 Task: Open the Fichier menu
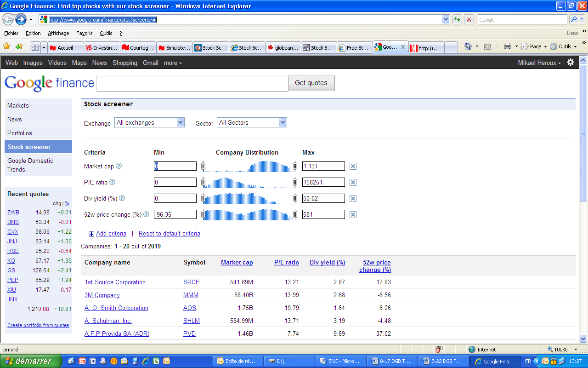11,33
